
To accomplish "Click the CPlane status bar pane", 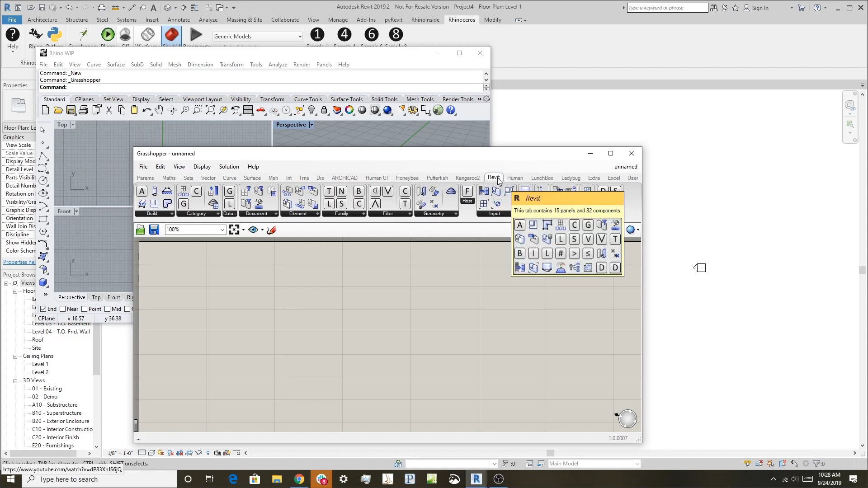I will [x=46, y=319].
